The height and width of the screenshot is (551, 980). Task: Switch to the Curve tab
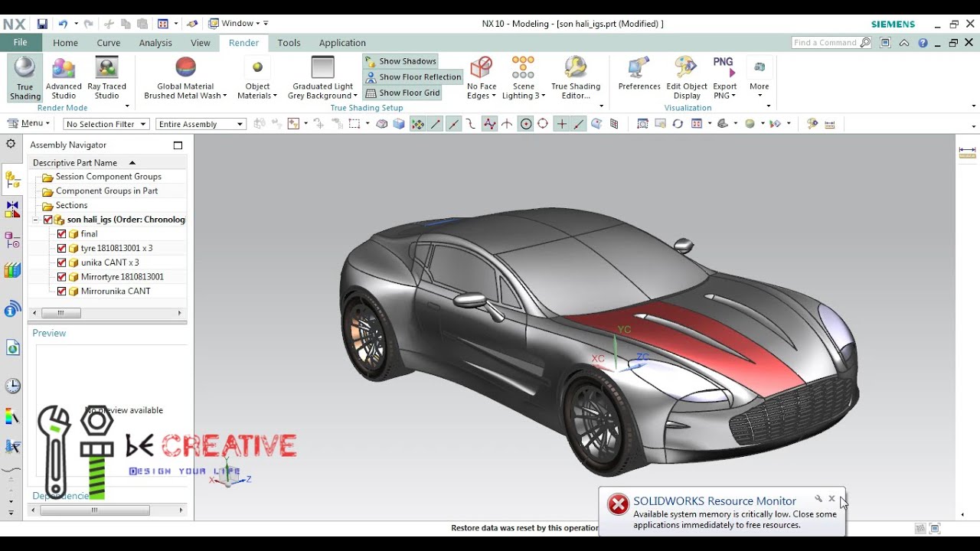[x=108, y=43]
